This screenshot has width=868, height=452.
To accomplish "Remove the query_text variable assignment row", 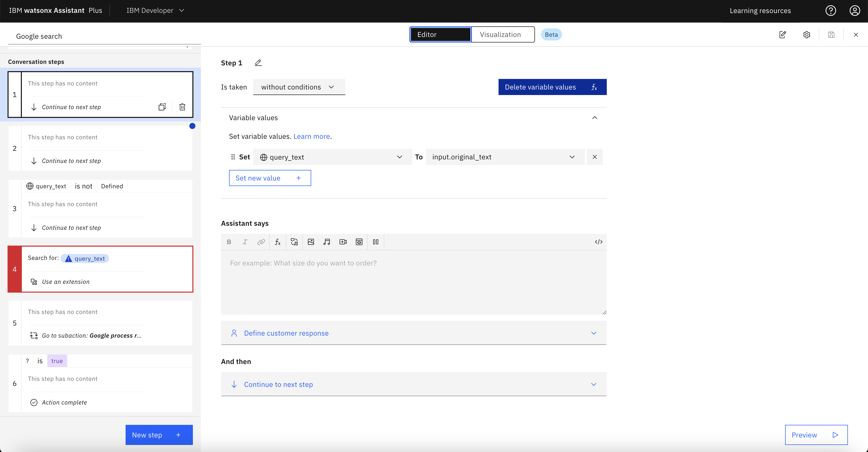I will pos(595,157).
